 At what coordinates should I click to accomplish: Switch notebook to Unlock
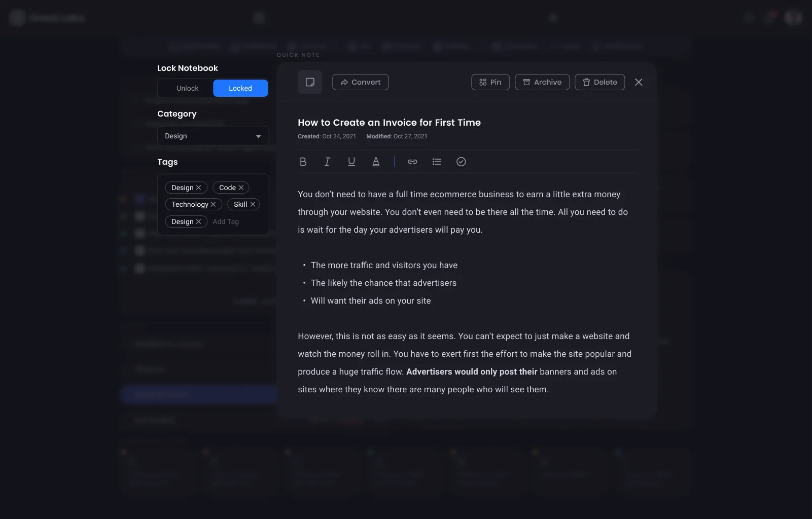[187, 88]
